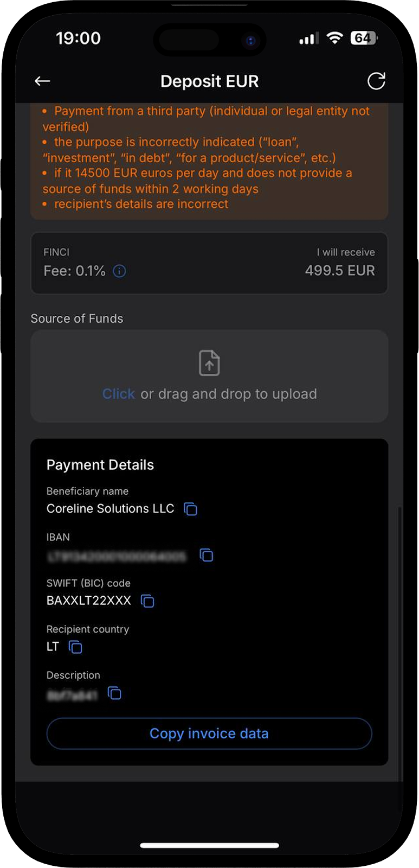
Task: Copy the payment description code
Action: (x=114, y=693)
